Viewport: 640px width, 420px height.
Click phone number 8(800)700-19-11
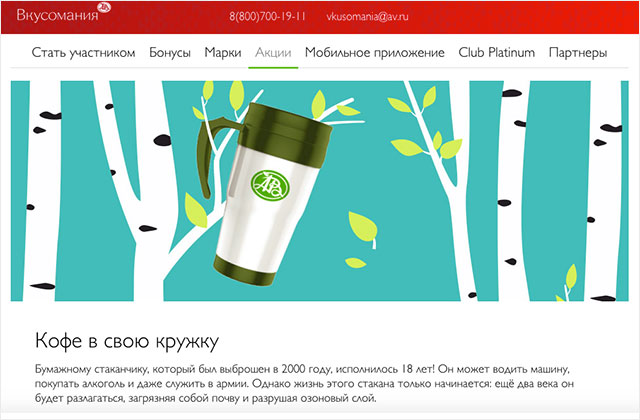pos(267,16)
